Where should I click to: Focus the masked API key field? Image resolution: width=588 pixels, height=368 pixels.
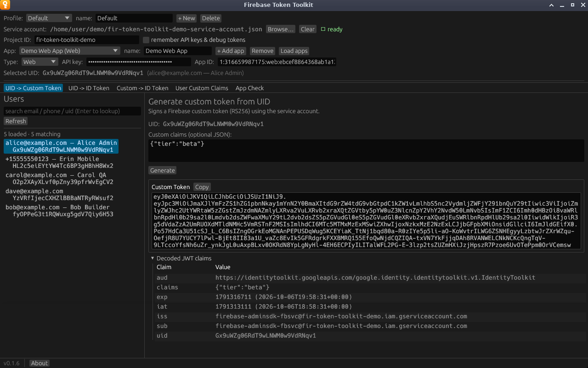click(x=139, y=62)
